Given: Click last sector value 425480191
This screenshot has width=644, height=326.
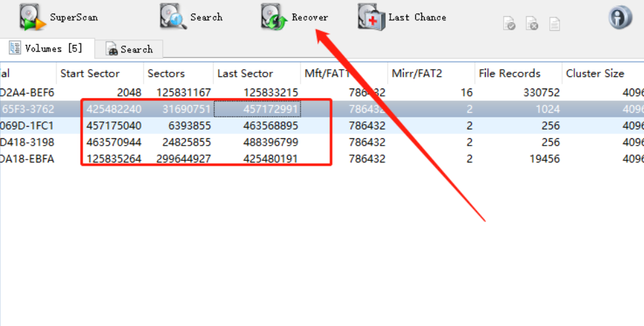Looking at the screenshot, I should click(x=270, y=158).
